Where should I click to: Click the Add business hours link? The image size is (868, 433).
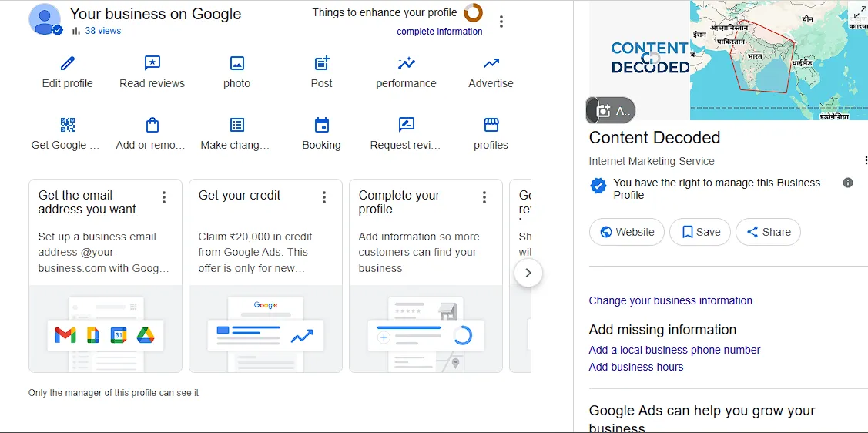point(636,367)
